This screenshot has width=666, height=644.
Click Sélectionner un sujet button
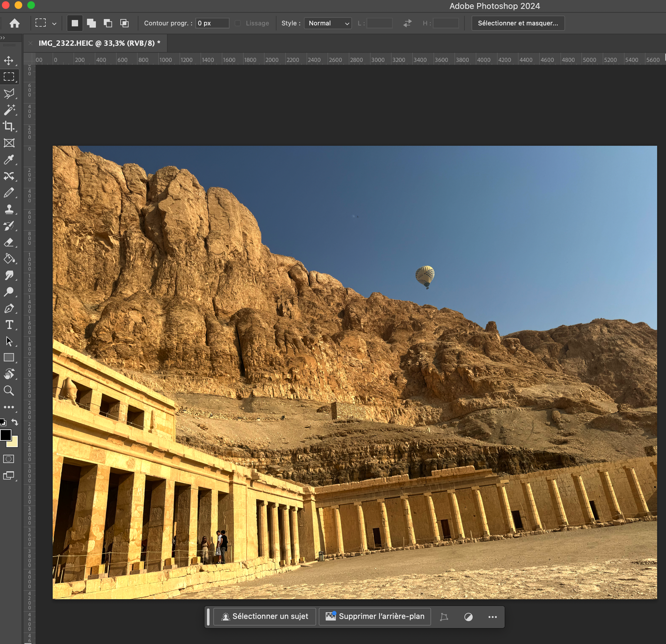265,616
